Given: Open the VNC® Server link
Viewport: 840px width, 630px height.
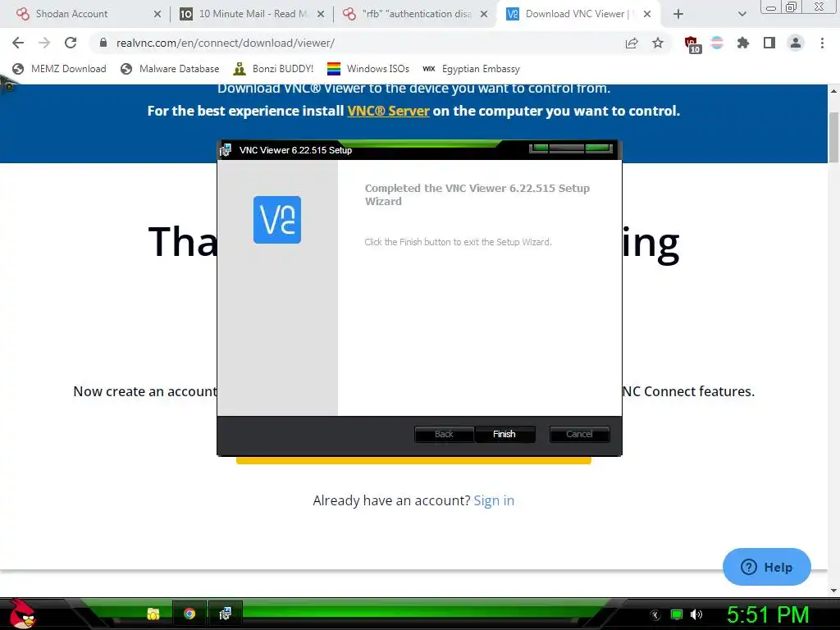Looking at the screenshot, I should point(388,111).
